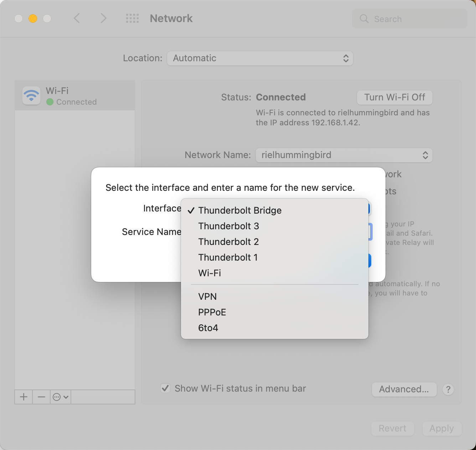Click the Wi-Fi icon in sidebar
The height and width of the screenshot is (450, 476).
(x=31, y=95)
